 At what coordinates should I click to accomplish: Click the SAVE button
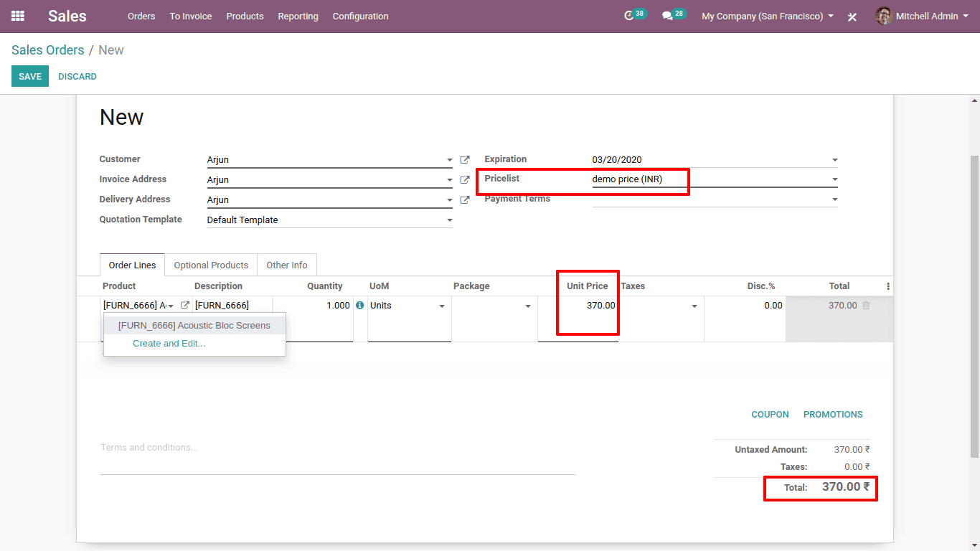click(30, 76)
